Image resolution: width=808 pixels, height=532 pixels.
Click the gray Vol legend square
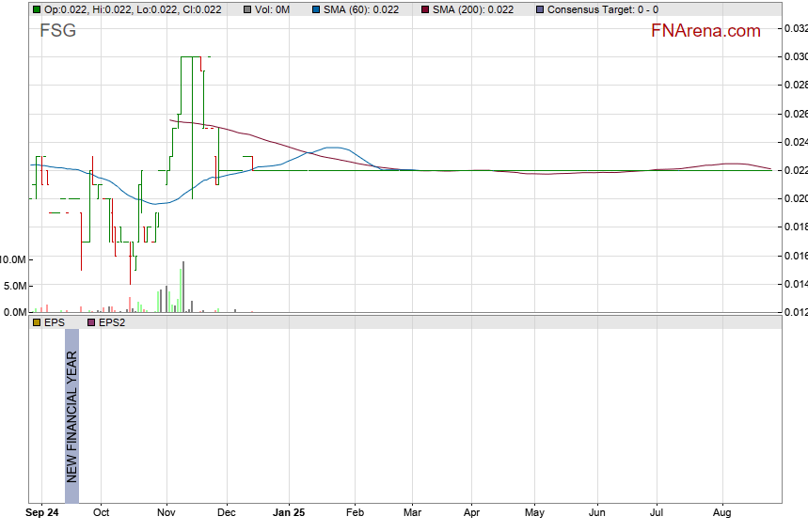pos(247,9)
